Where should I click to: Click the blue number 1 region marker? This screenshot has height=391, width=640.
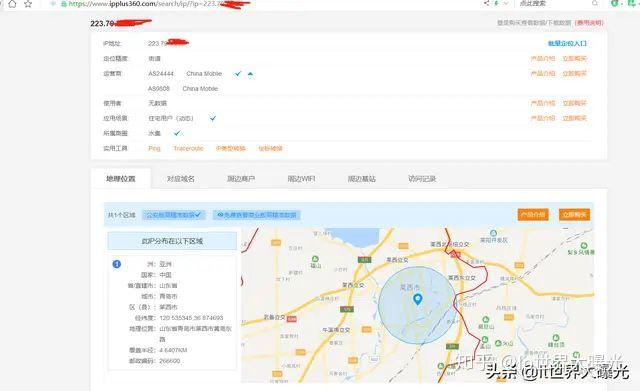point(117,264)
